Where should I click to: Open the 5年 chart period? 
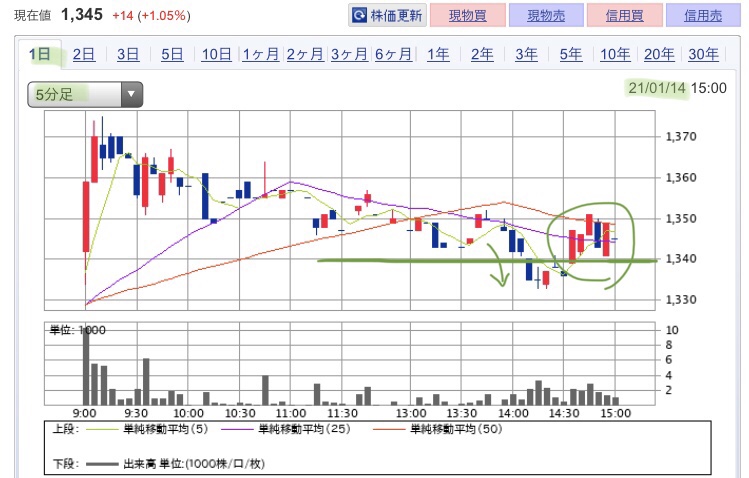coord(571,54)
